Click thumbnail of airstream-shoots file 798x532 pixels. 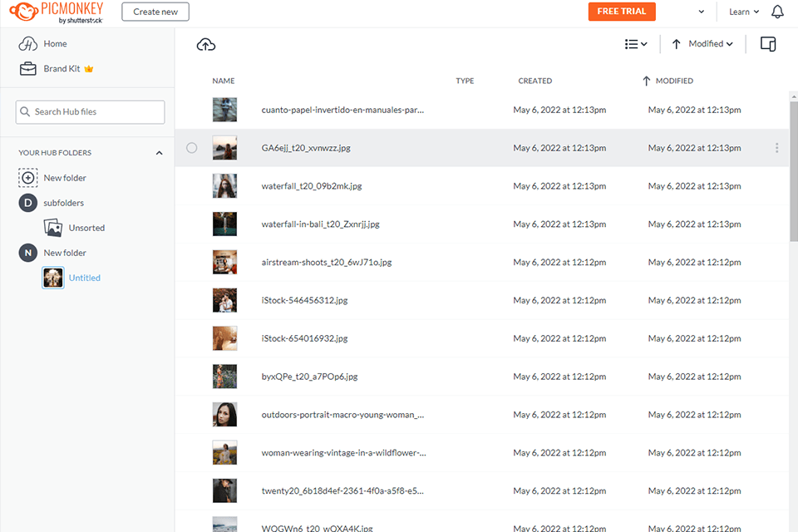pyautogui.click(x=224, y=262)
